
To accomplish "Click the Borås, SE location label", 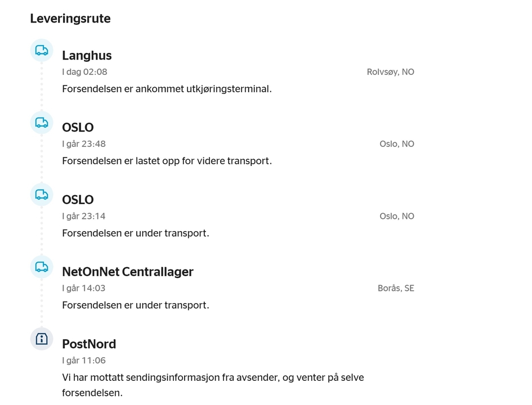I will [x=396, y=288].
